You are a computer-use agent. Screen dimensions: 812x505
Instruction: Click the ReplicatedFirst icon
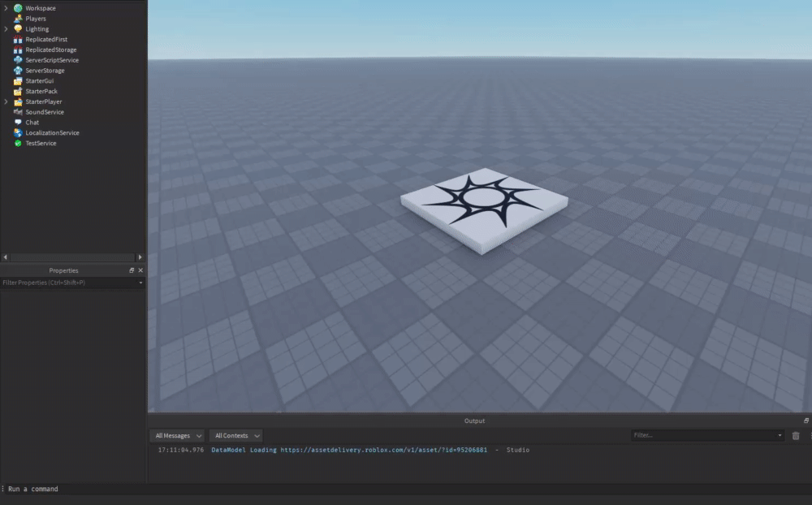18,39
